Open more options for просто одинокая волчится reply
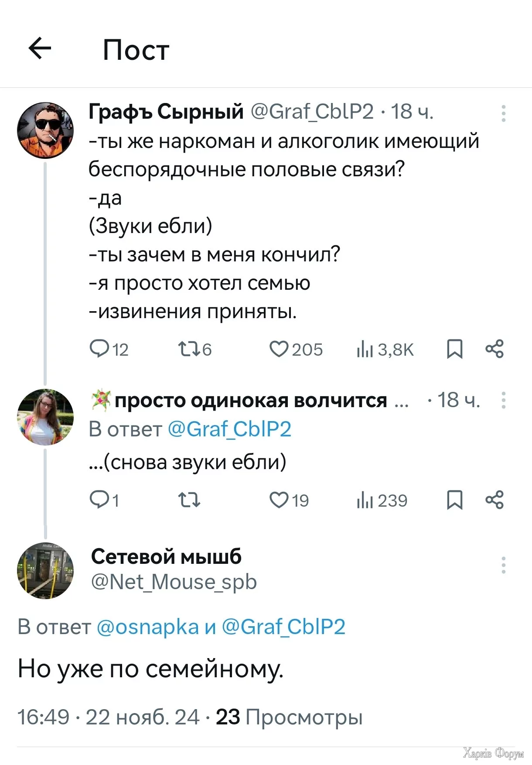Image resolution: width=532 pixels, height=765 pixels. [504, 400]
